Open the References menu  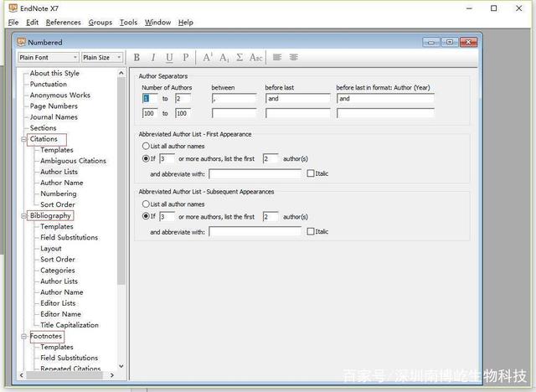[64, 23]
